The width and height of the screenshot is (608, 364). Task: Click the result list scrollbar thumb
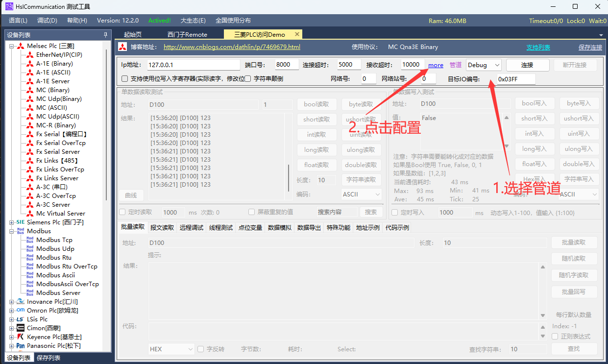[288, 178]
